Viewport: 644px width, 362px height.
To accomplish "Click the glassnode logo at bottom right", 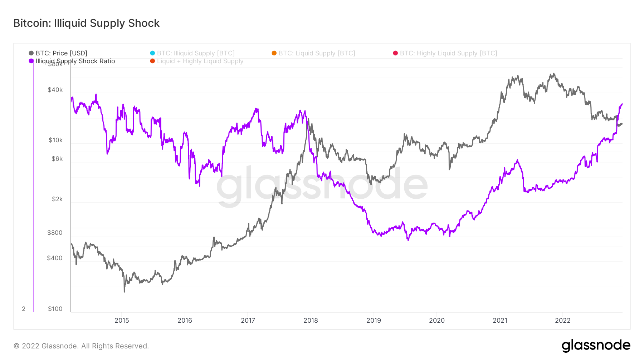I will (596, 346).
